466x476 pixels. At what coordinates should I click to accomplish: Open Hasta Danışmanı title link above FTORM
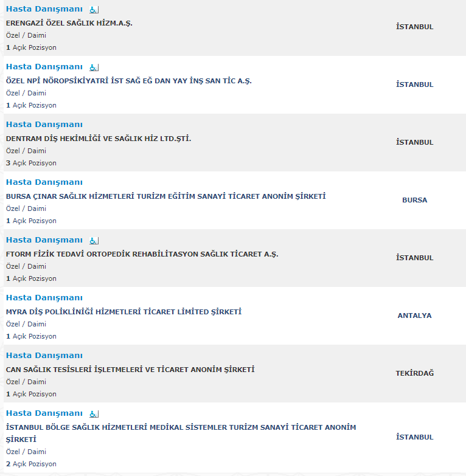44,240
